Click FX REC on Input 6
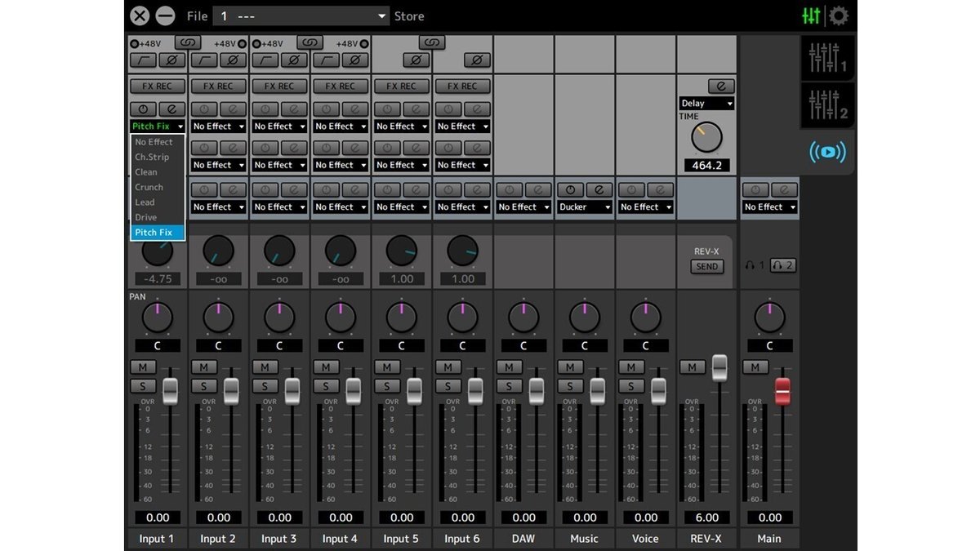Image resolution: width=980 pixels, height=551 pixels. click(x=463, y=86)
